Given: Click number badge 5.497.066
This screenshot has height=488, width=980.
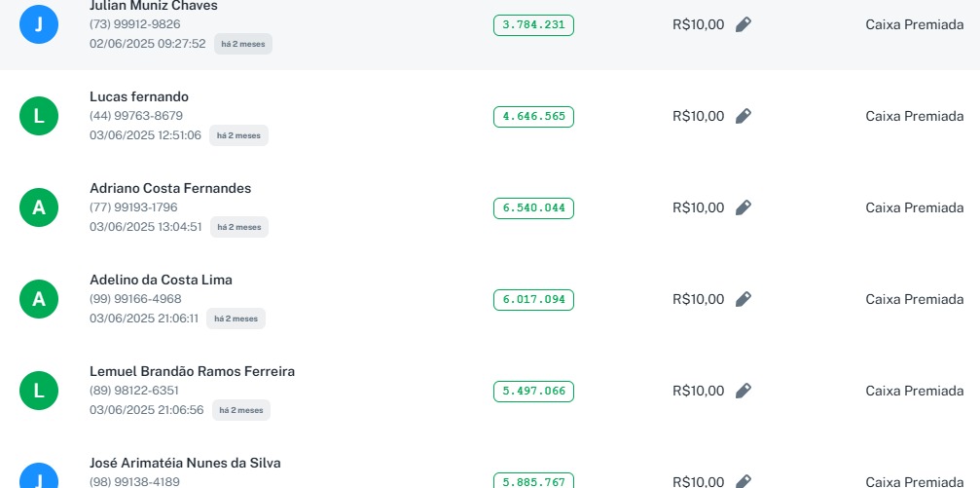Looking at the screenshot, I should [533, 392].
